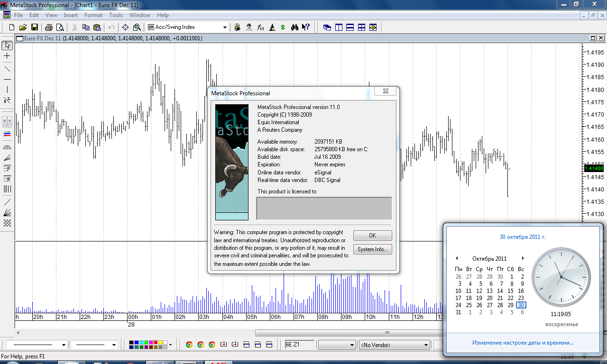607x364 pixels.
Task: Click the target-style Choose Security icon
Action: (126, 27)
